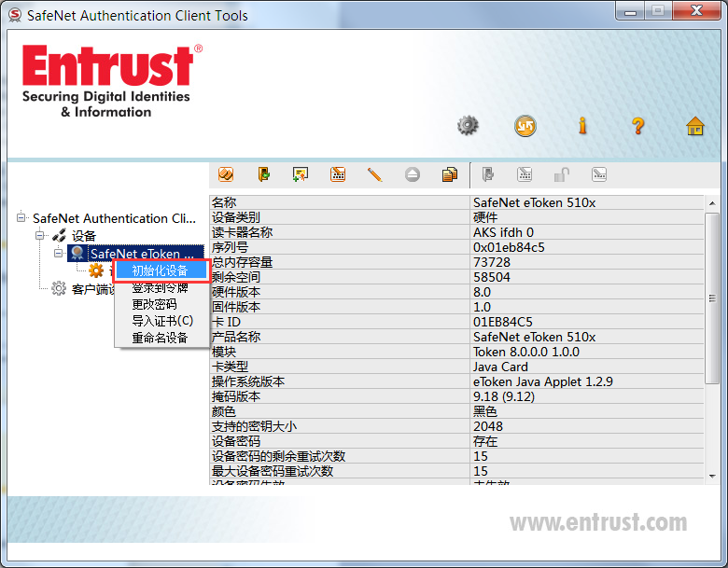The height and width of the screenshot is (568, 728).
Task: Click the 设备密码的剩余重试次数 row label
Action: pyautogui.click(x=278, y=456)
